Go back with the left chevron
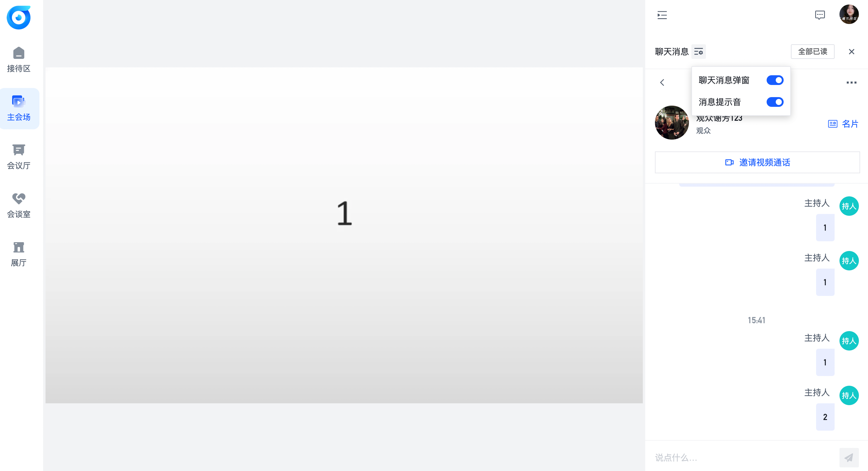The width and height of the screenshot is (868, 471). (x=662, y=83)
